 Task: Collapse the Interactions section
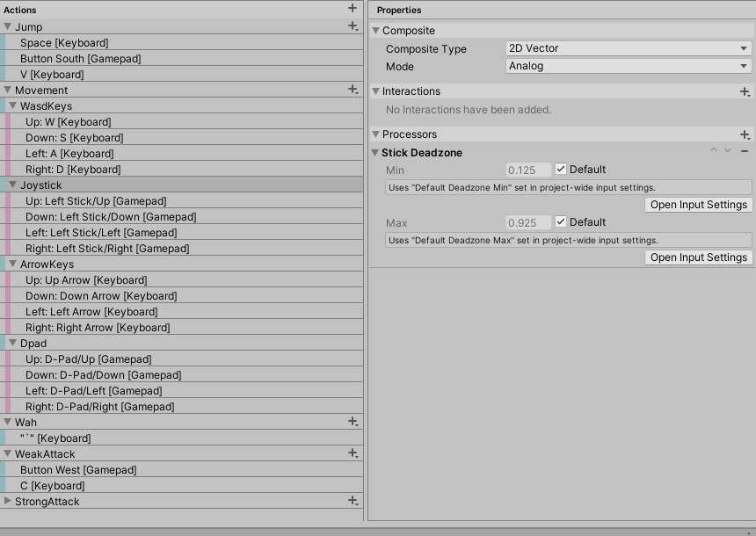(x=375, y=91)
